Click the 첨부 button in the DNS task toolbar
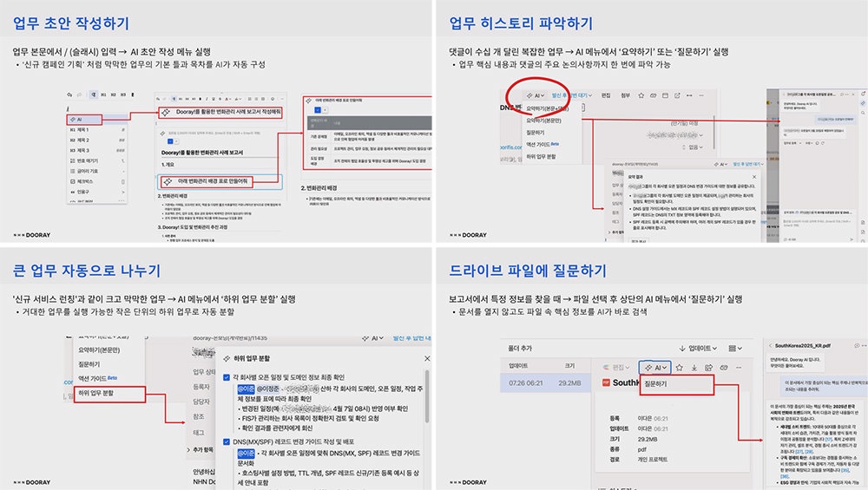868x490 pixels. (x=626, y=95)
